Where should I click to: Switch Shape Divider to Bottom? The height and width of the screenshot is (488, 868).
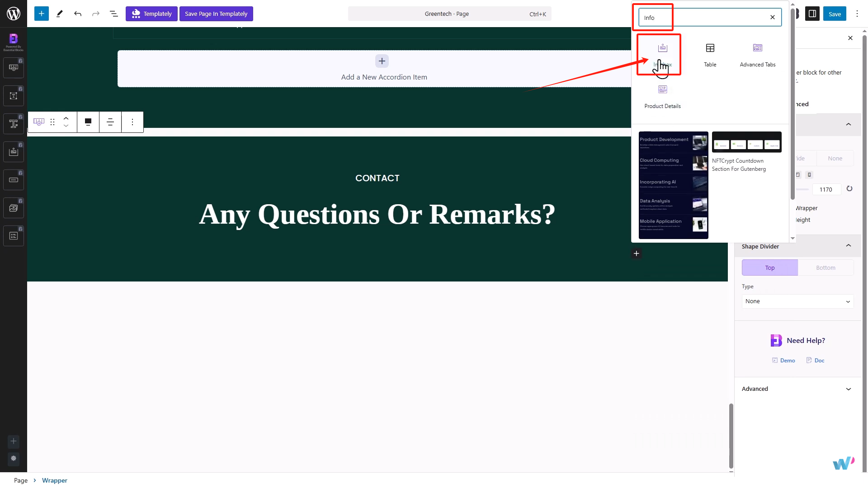click(826, 267)
